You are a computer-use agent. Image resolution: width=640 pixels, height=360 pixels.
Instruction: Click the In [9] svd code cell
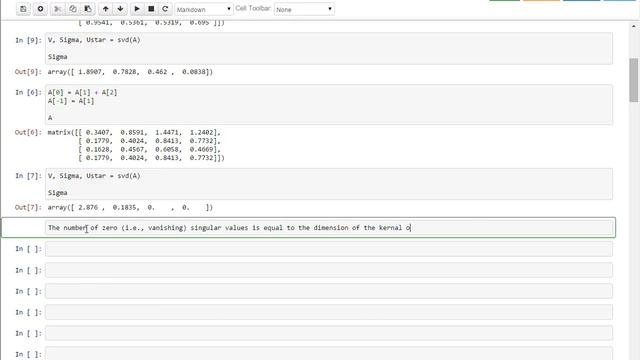[x=329, y=48]
